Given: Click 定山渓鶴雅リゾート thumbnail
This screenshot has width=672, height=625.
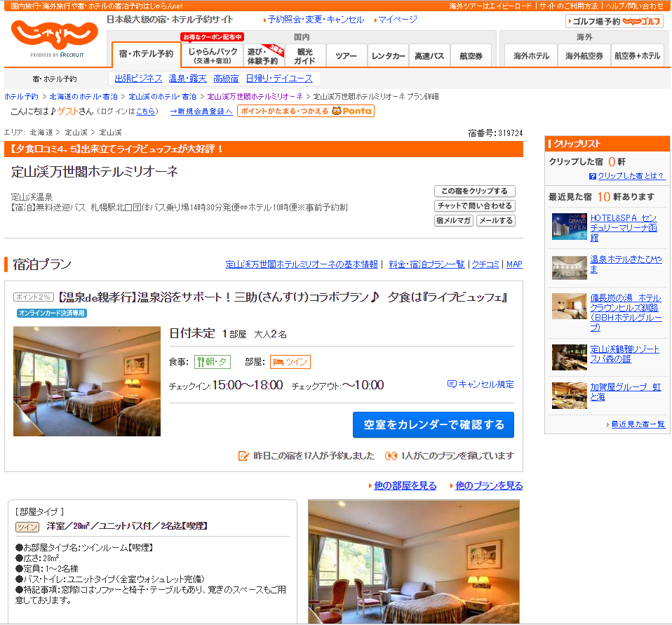Looking at the screenshot, I should 569,357.
